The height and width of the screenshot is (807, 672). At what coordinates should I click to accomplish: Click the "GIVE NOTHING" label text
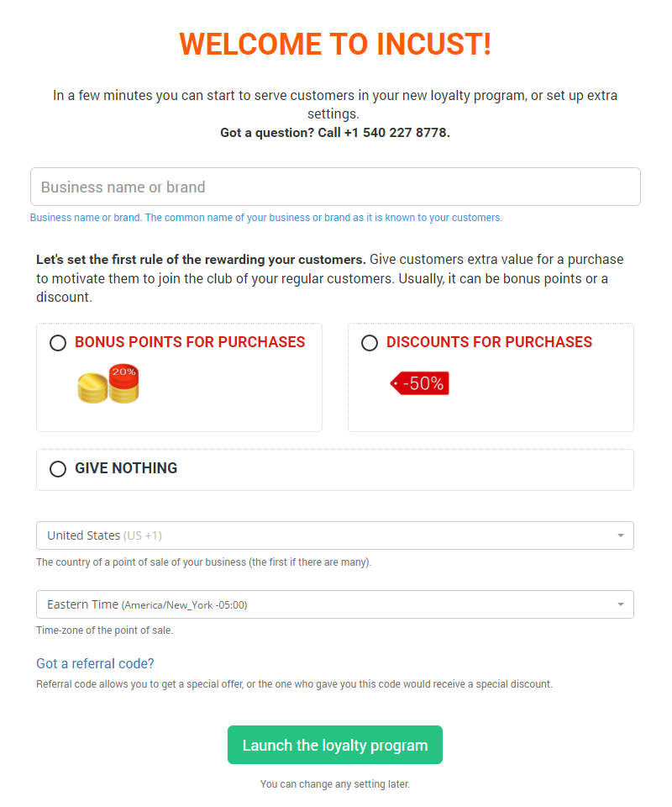click(126, 468)
